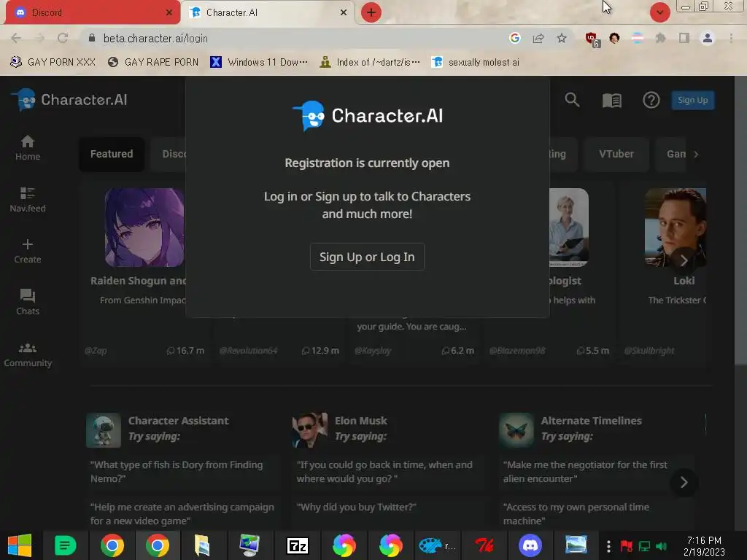747x560 pixels.
Task: Open Chats from the sidebar
Action: click(28, 303)
